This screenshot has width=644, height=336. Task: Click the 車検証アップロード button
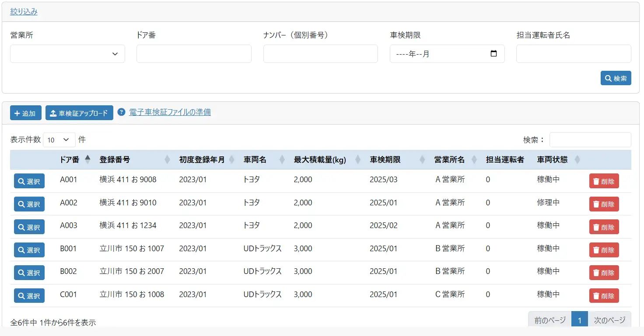pyautogui.click(x=79, y=113)
